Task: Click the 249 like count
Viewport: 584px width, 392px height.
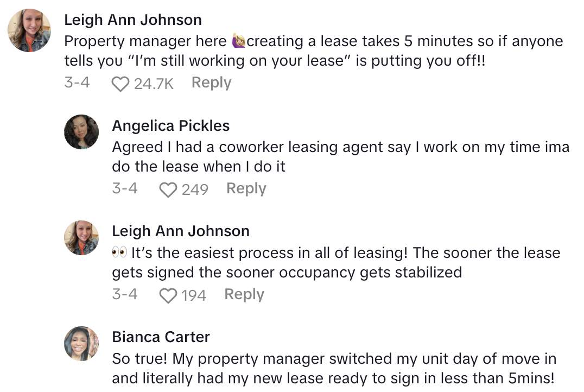Action: click(x=195, y=189)
